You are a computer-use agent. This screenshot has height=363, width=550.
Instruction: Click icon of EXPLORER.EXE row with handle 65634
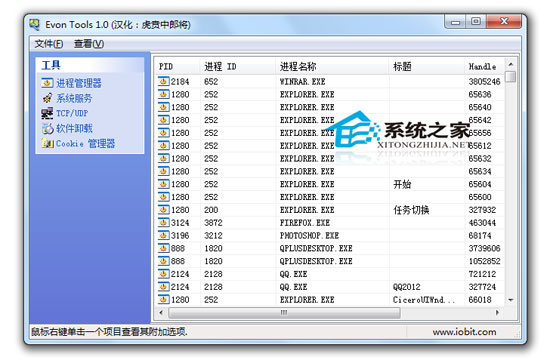[163, 171]
